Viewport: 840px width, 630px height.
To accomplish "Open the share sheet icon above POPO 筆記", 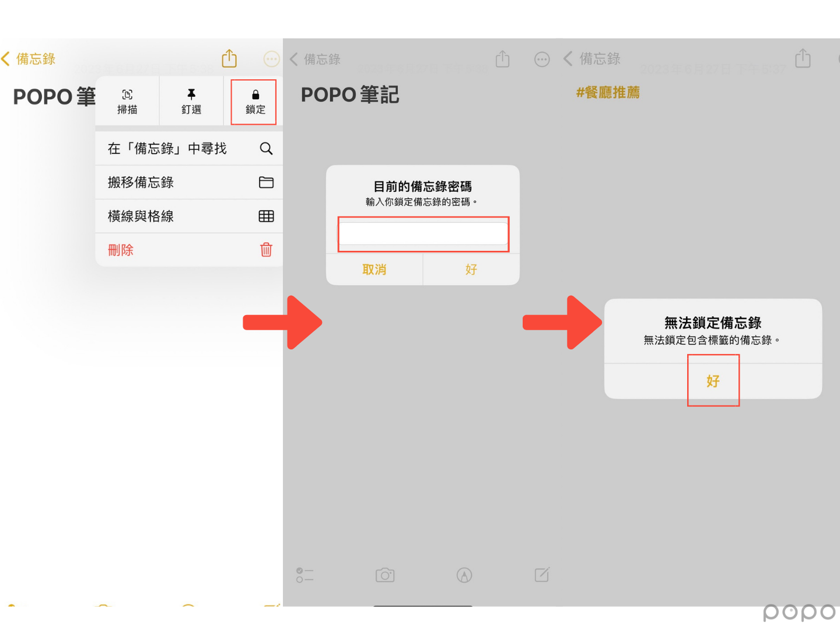I will click(x=229, y=58).
